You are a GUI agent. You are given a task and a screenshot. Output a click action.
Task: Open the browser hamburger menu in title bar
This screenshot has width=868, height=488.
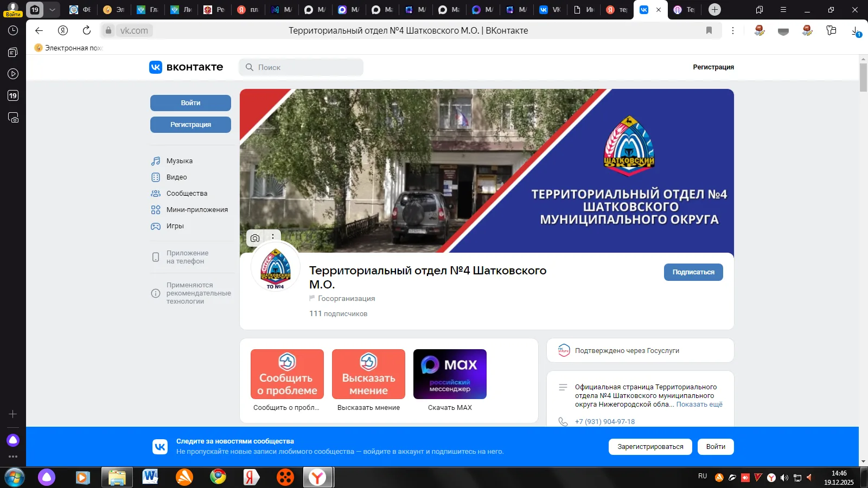(x=783, y=10)
